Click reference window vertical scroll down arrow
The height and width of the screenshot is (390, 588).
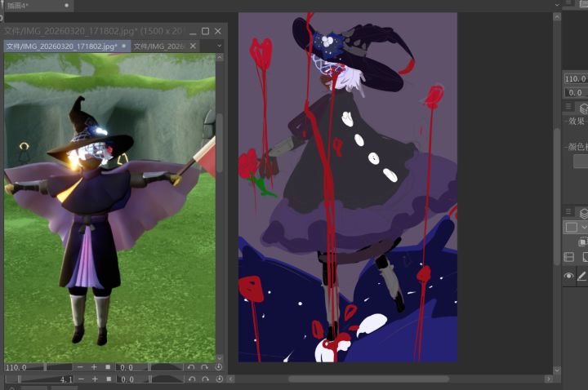coord(220,358)
